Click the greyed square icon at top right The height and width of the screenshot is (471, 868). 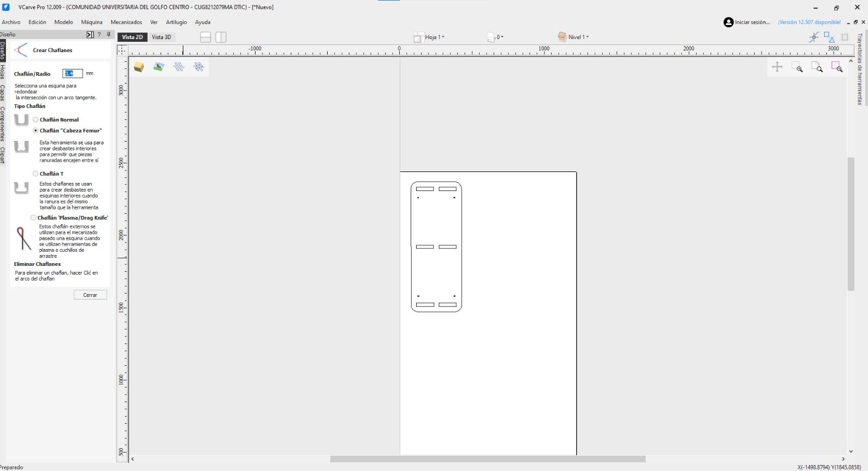(x=845, y=37)
